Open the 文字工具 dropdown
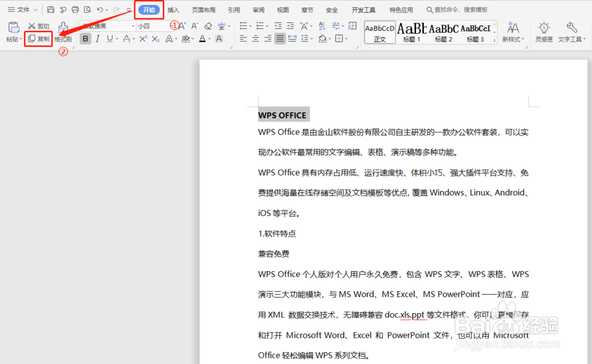Screen dimensions: 592x364 click(x=572, y=32)
